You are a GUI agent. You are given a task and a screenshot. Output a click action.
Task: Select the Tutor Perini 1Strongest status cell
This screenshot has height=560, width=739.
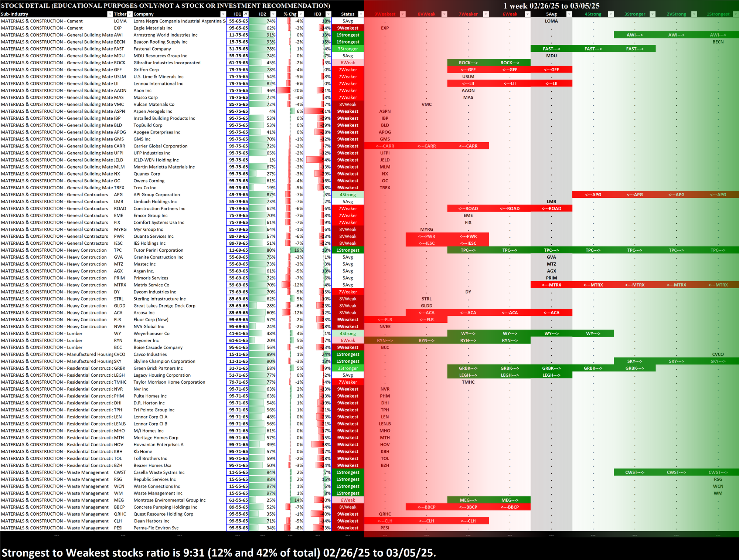coord(348,250)
